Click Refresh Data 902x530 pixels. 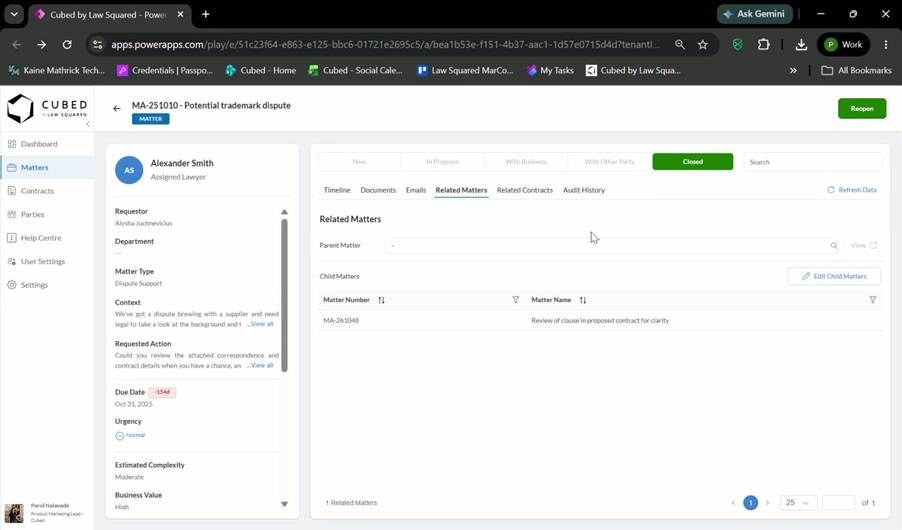click(852, 190)
